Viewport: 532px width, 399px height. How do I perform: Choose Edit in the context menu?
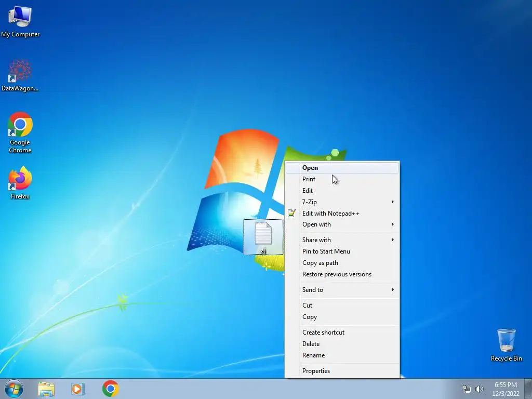[342, 191]
